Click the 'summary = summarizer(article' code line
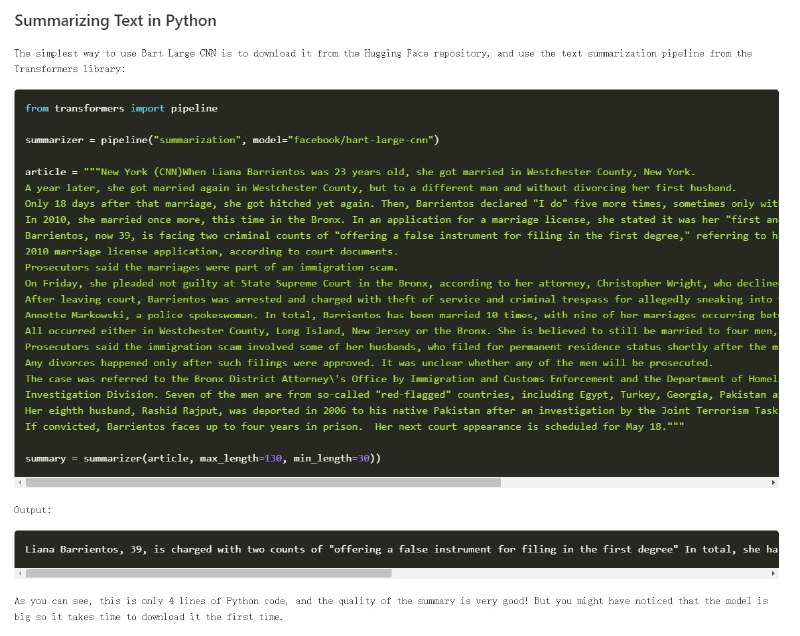800x636 pixels. (203, 459)
